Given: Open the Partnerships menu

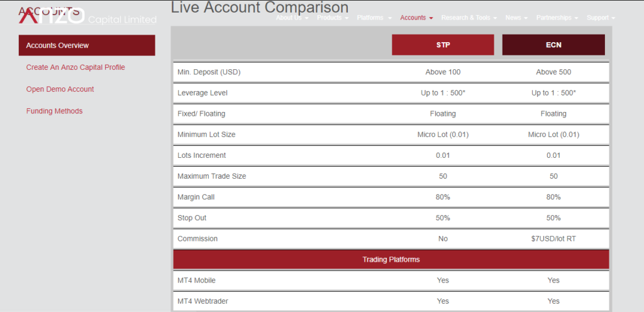Looking at the screenshot, I should pos(557,18).
